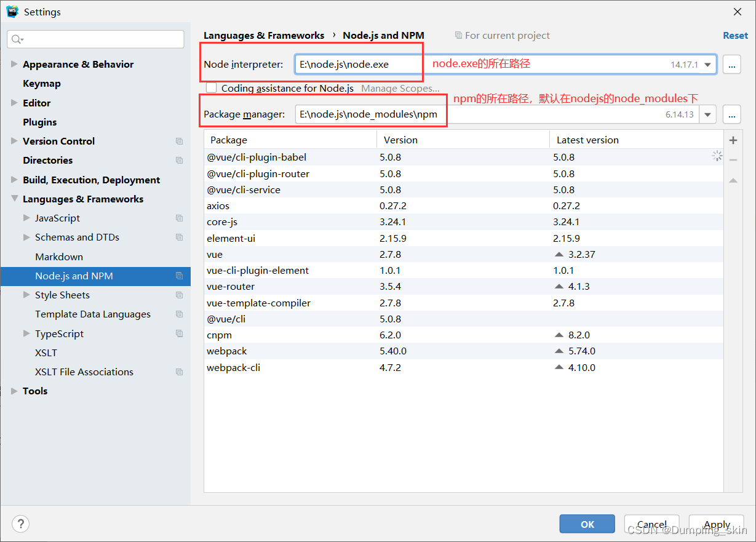Click the WebStorm logo in title bar
The width and height of the screenshot is (756, 542).
[12, 12]
